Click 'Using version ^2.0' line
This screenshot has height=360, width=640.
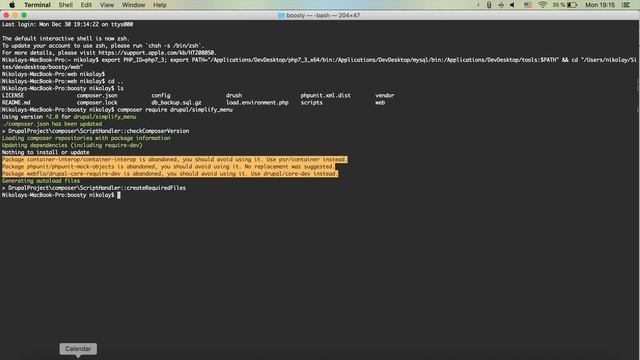pyautogui.click(x=69, y=117)
